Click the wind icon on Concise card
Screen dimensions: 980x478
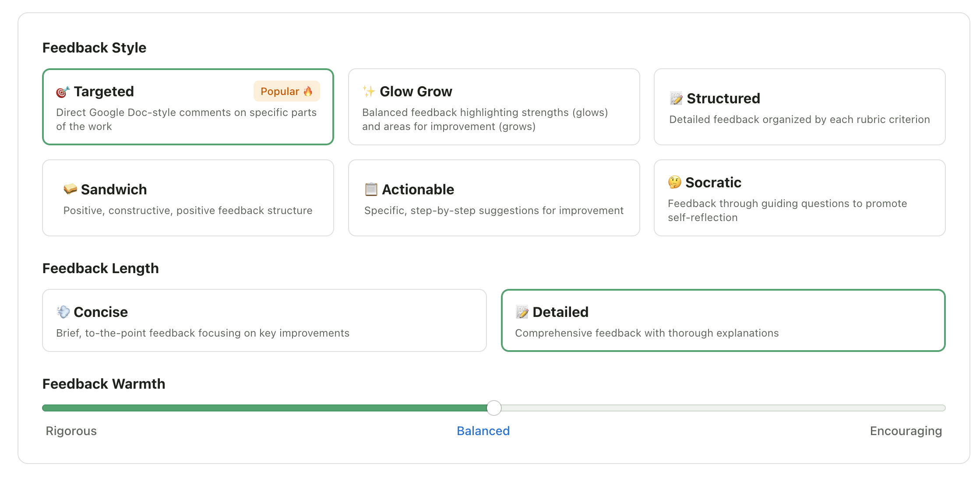[x=63, y=312]
